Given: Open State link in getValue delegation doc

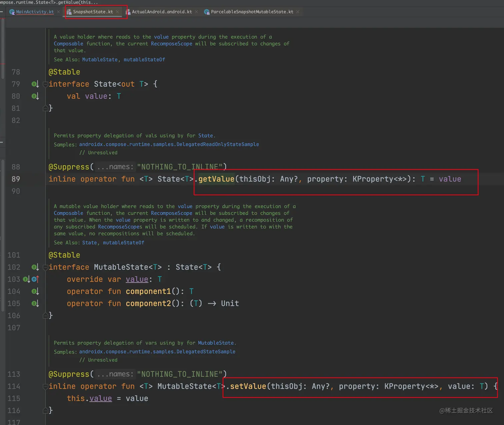Looking at the screenshot, I should click(205, 136).
